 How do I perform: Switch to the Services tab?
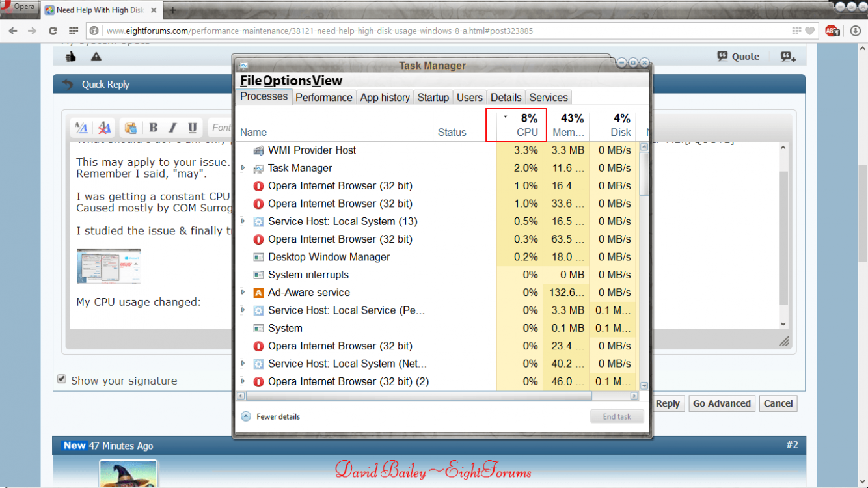(x=549, y=98)
